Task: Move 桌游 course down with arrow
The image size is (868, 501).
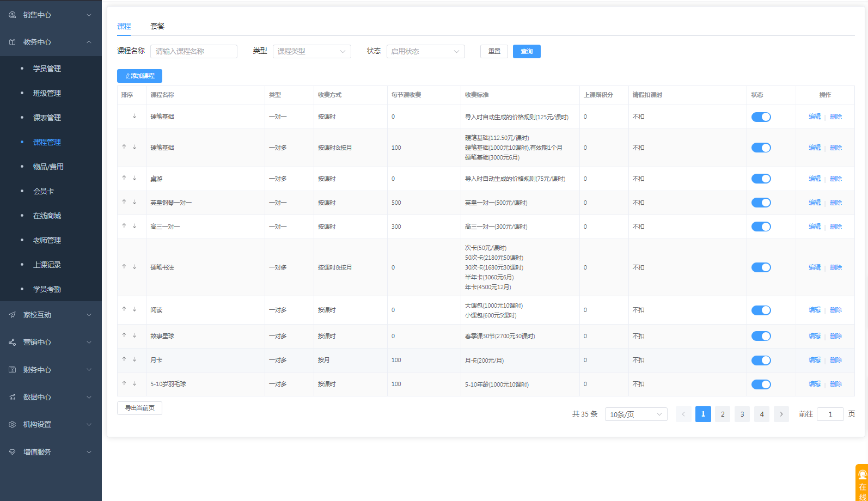Action: pos(135,178)
